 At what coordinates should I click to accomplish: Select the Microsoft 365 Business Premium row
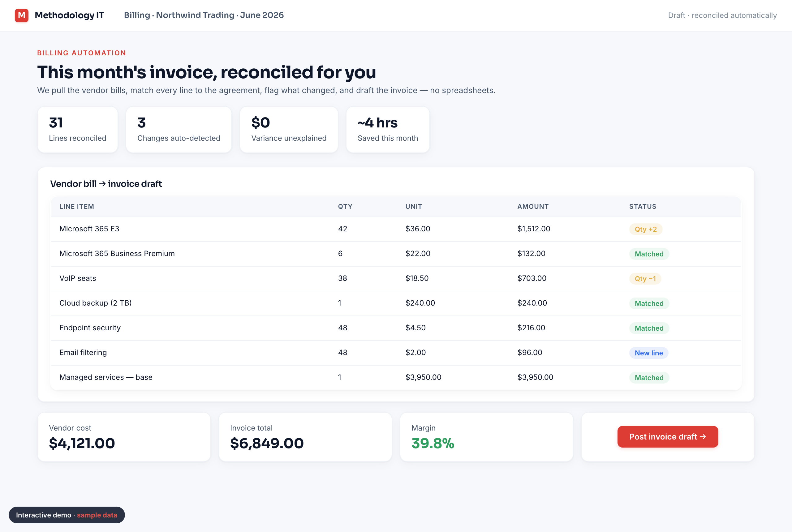[396, 254]
